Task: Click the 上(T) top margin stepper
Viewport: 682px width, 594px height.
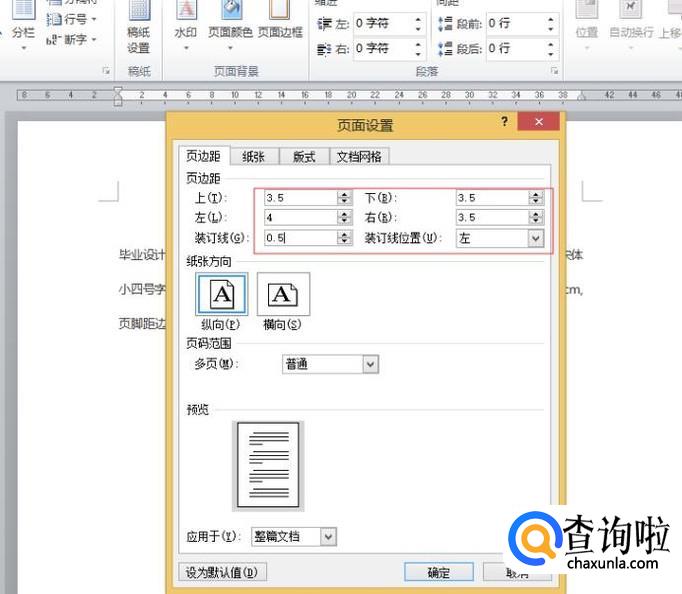Action: click(x=344, y=198)
